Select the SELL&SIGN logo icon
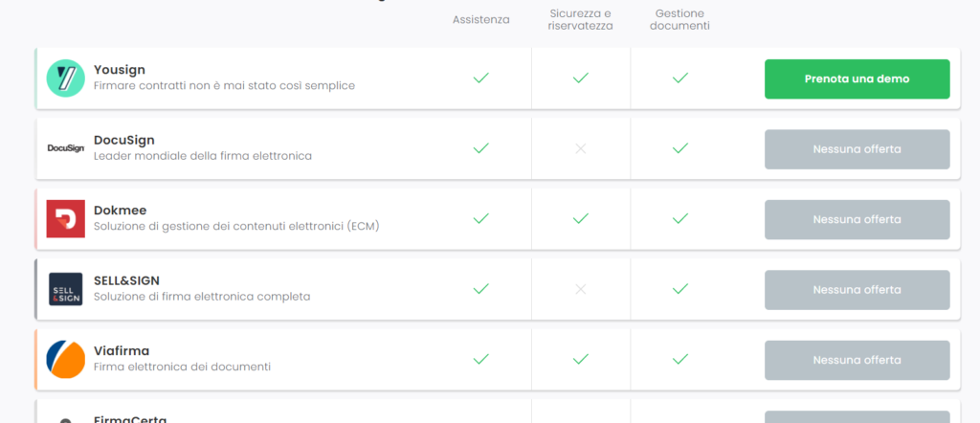 tap(66, 289)
